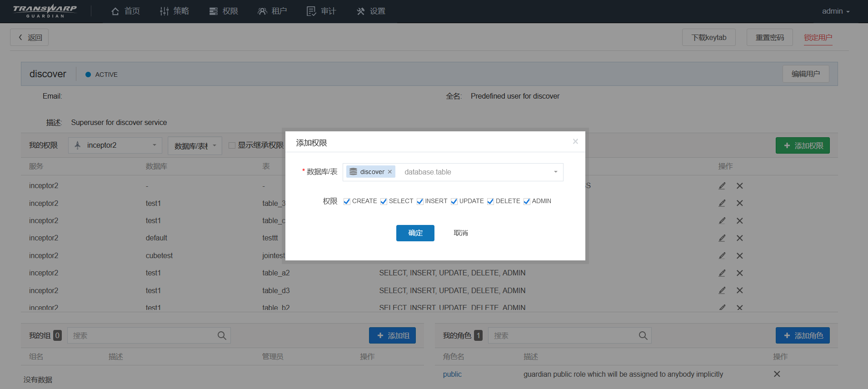Open the inceptor2 service dropdown
This screenshot has width=868, height=389.
coord(115,145)
